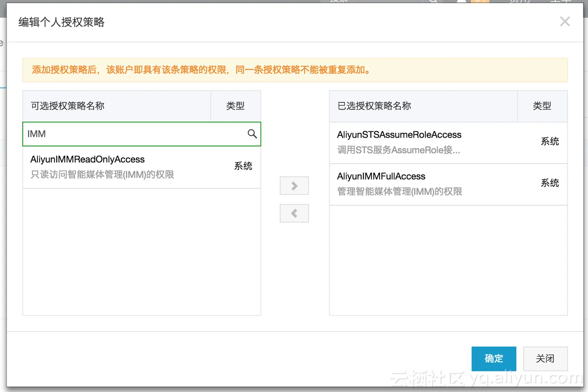588x392 pixels.
Task: Click the 管理智能媒体管理(IMM)的权限 description
Action: (399, 191)
